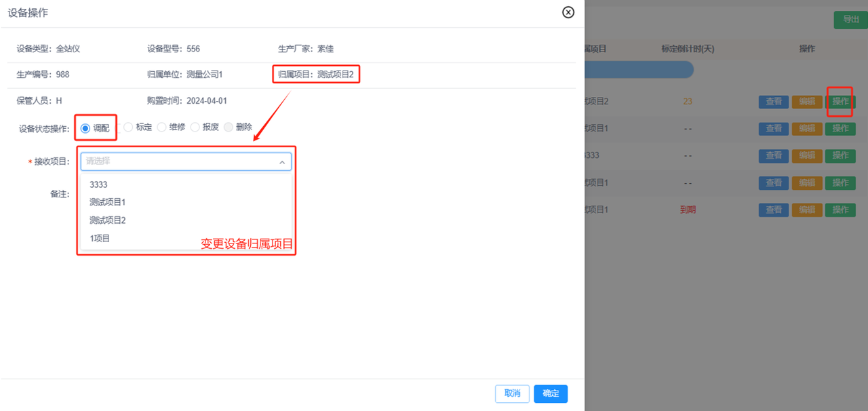Image resolution: width=868 pixels, height=411 pixels.
Task: Select 测试项目1 in the dropdown list
Action: pos(107,202)
